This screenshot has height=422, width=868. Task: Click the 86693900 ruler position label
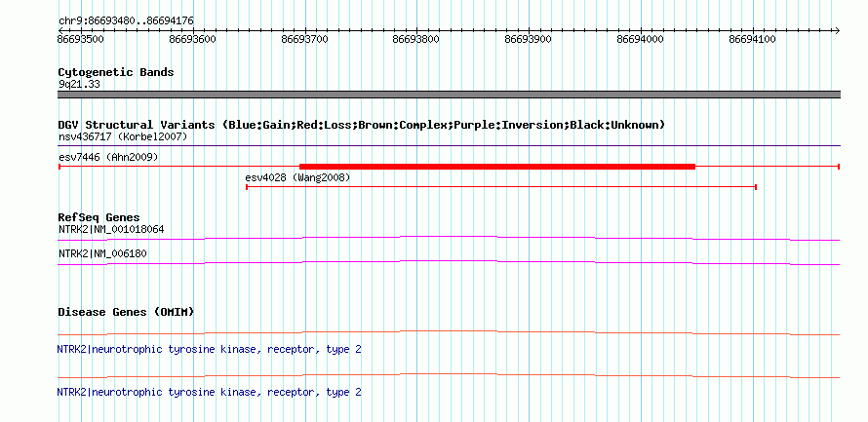click(x=528, y=40)
